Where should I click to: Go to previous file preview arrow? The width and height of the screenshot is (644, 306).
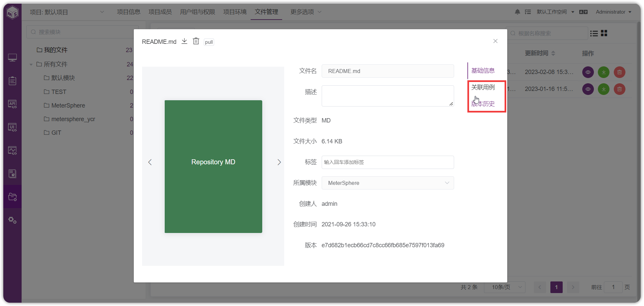click(150, 162)
